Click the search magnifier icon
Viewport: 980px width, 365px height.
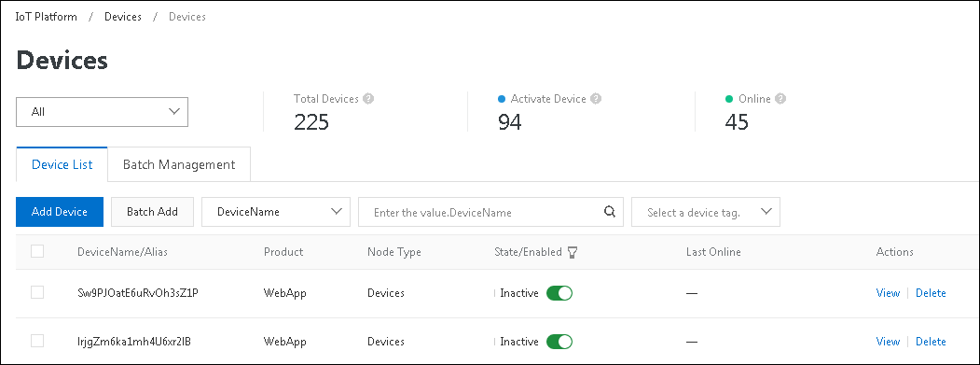(610, 212)
